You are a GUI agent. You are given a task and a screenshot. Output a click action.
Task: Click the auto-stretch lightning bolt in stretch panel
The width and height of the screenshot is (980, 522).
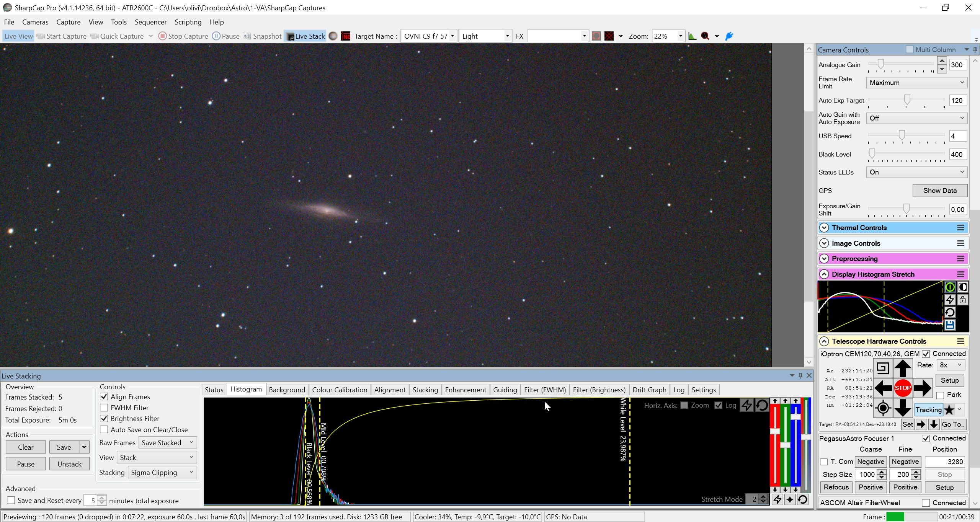click(x=950, y=300)
